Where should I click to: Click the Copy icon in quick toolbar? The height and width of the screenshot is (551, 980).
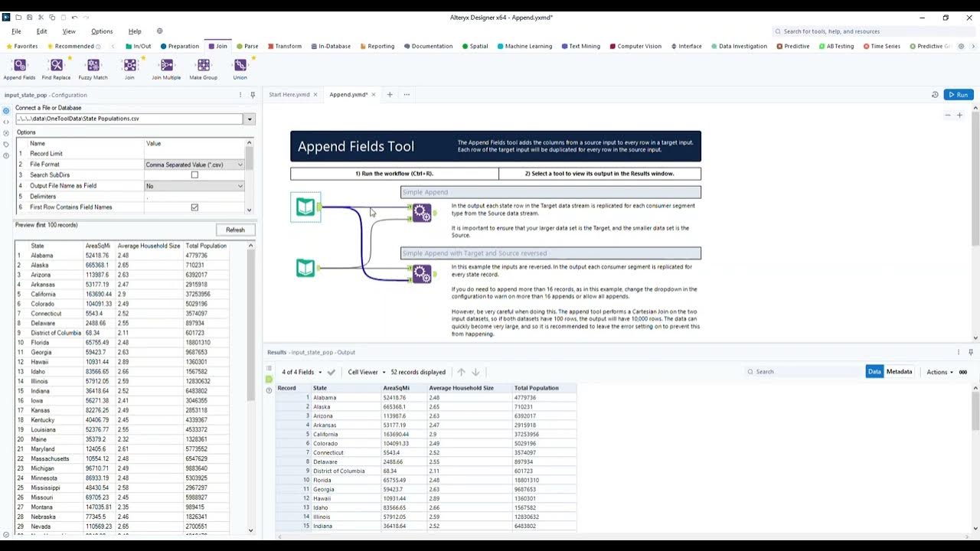(x=52, y=17)
